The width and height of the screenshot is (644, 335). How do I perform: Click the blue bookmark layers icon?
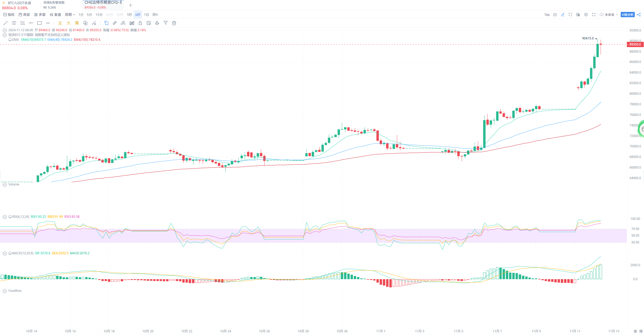106,23
